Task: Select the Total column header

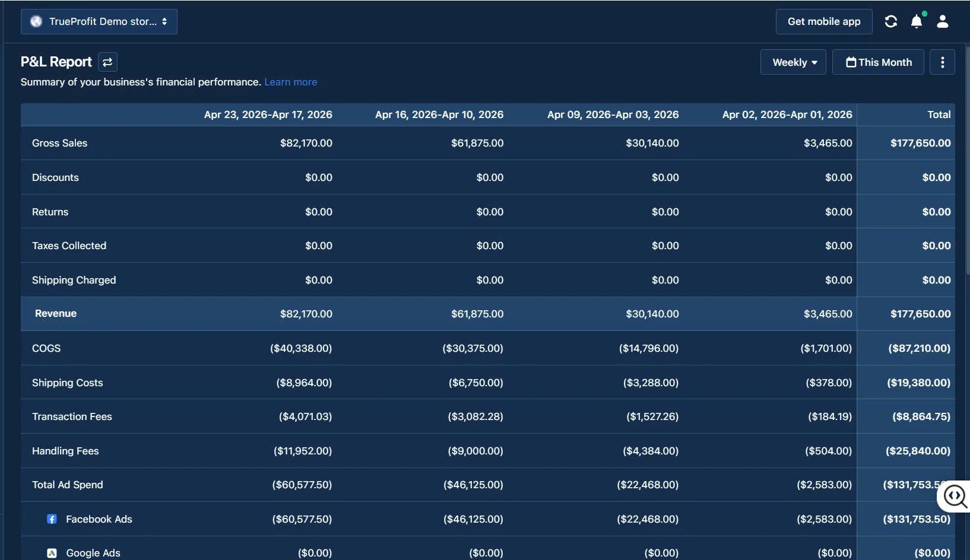Action: tap(939, 114)
